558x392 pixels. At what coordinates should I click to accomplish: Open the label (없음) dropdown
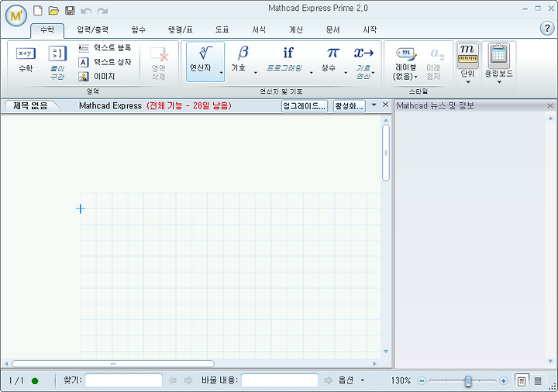point(405,77)
